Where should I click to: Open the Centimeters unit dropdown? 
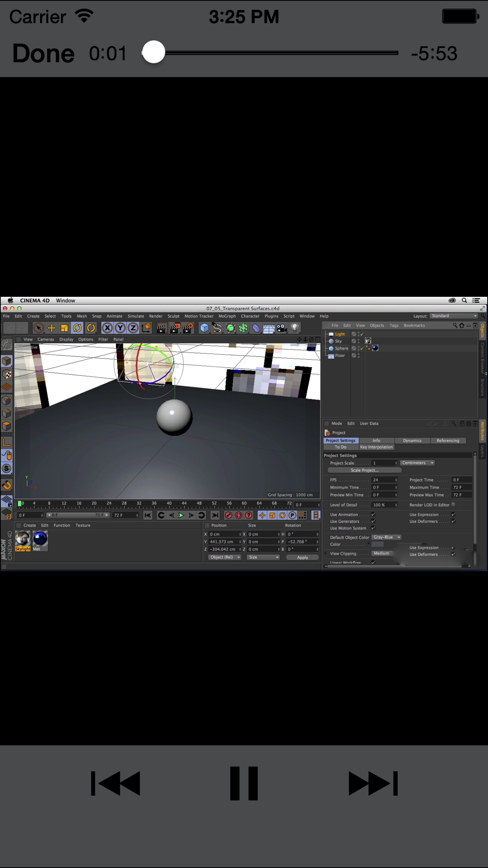tap(417, 463)
